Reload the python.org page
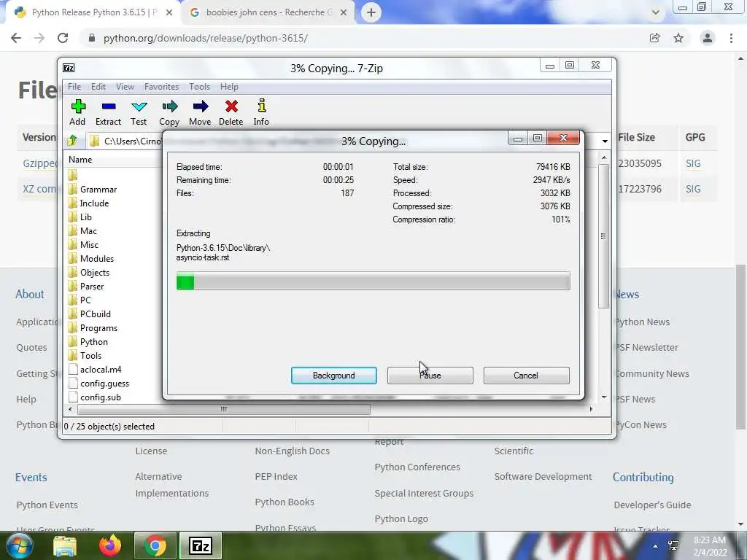Viewport: 747px width, 560px height. click(63, 38)
